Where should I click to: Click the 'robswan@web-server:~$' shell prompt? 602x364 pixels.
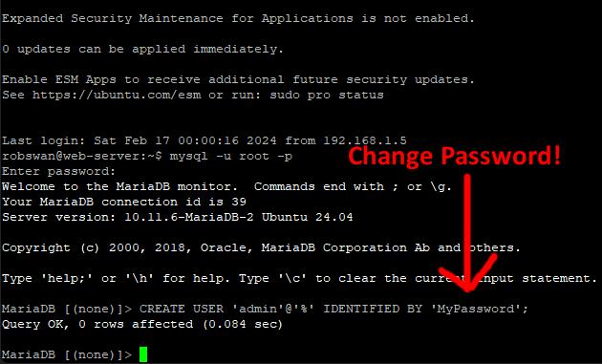[82, 157]
